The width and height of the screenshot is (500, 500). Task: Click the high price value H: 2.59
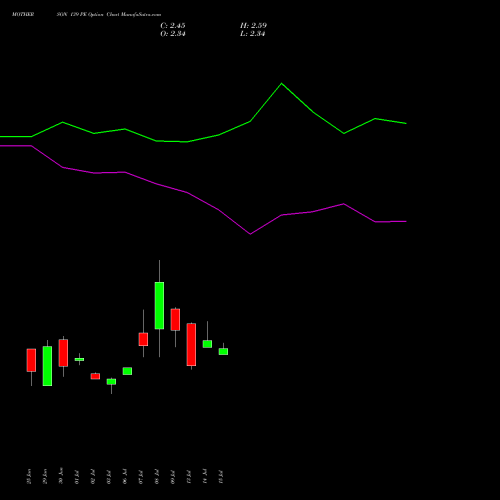[253, 26]
